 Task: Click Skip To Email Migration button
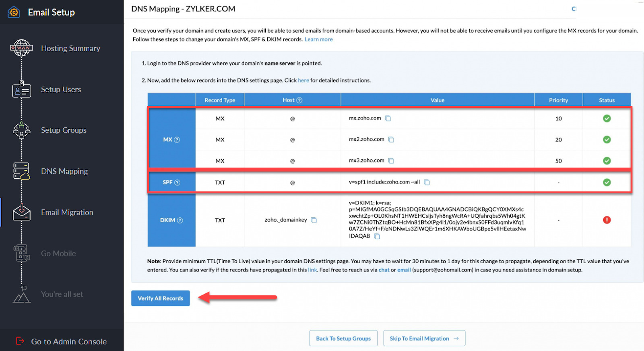coord(424,339)
